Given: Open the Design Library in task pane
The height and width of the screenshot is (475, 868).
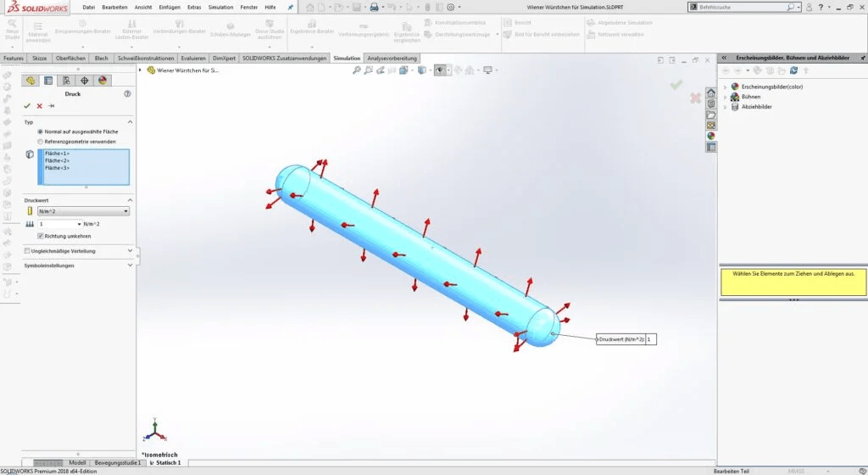Looking at the screenshot, I should pos(710,103).
